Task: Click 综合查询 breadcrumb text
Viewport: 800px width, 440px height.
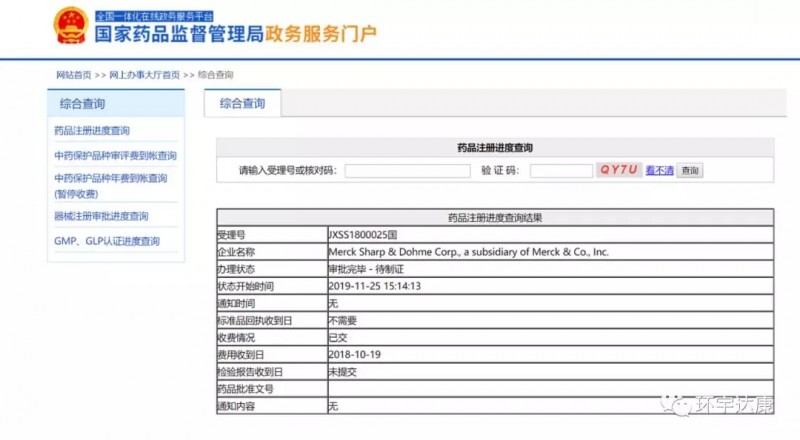Action: pyautogui.click(x=215, y=75)
